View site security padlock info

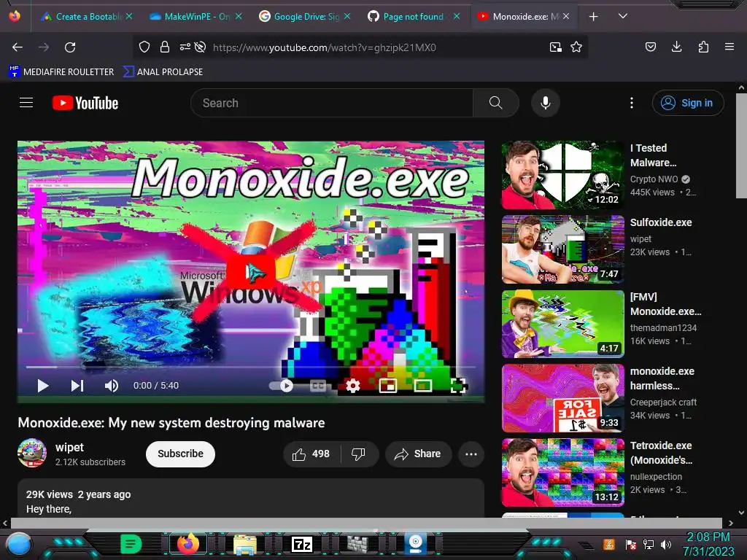[x=165, y=47]
